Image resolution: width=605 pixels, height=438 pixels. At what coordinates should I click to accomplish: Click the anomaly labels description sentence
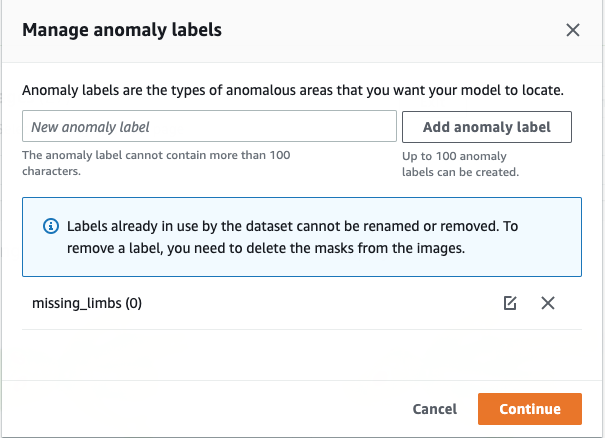pos(293,90)
